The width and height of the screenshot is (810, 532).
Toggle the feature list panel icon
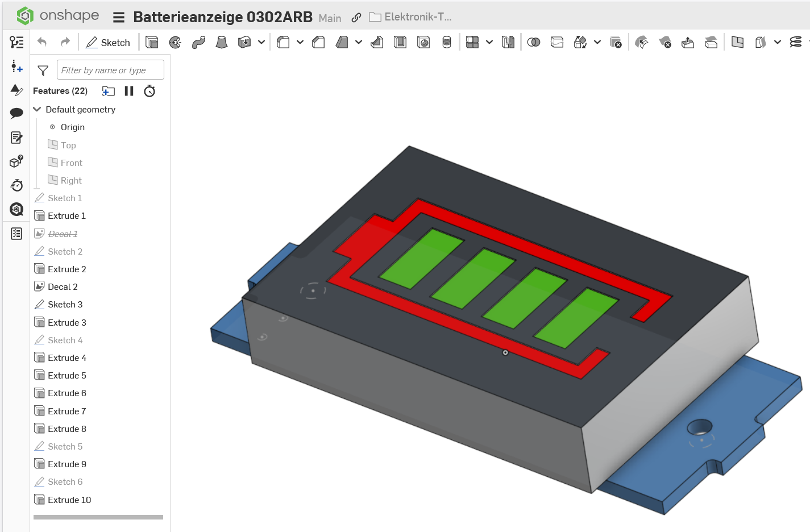16,42
